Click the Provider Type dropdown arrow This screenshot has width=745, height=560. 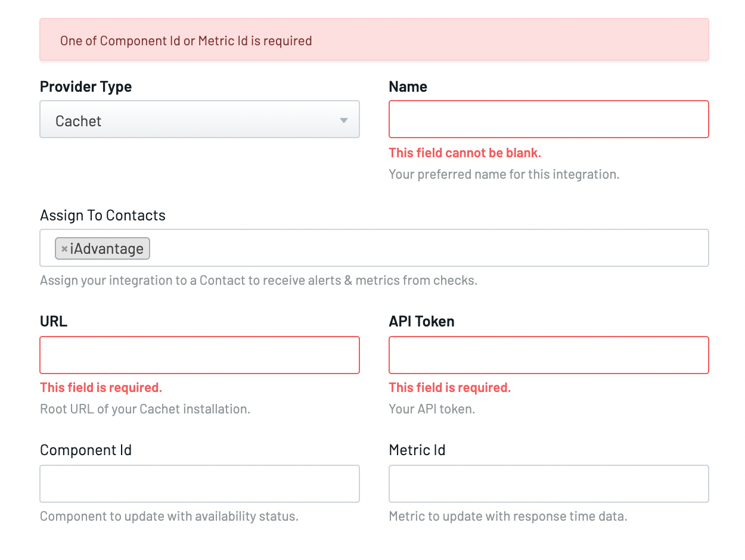click(x=343, y=119)
